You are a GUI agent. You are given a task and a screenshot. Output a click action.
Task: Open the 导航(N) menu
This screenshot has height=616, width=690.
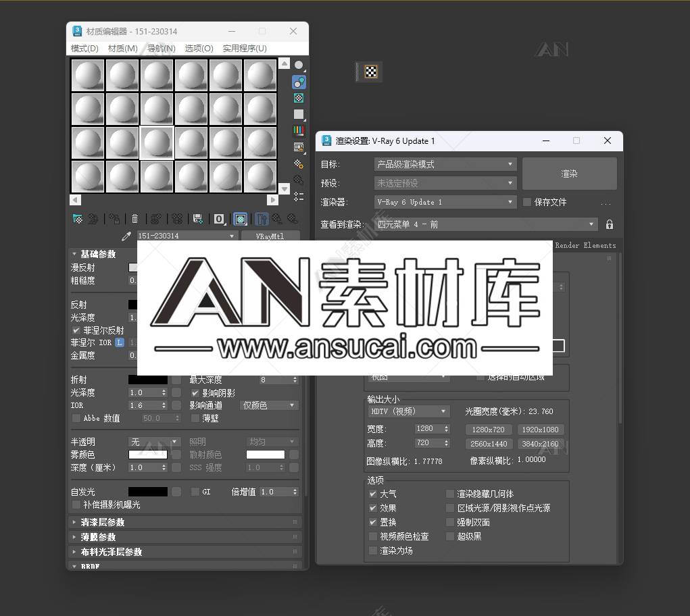click(x=162, y=49)
